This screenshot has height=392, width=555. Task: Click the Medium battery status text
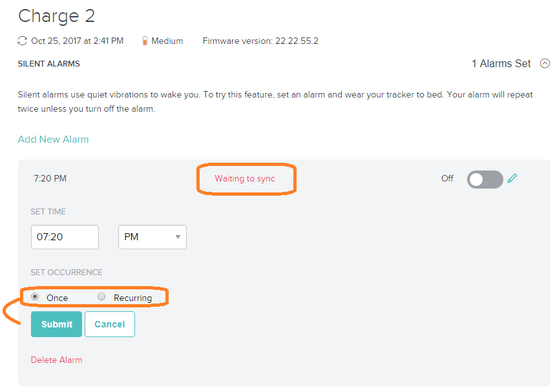pos(167,41)
